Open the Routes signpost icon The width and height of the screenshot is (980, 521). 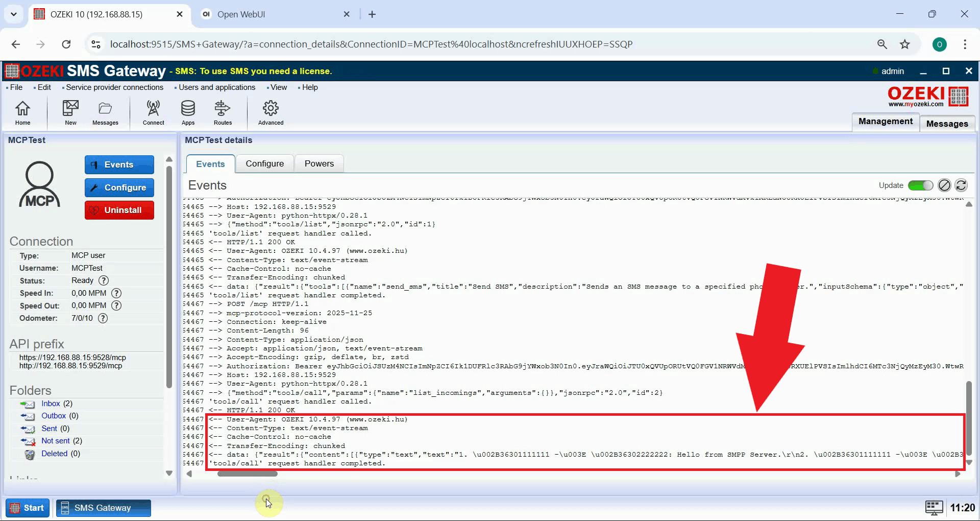[223, 112]
